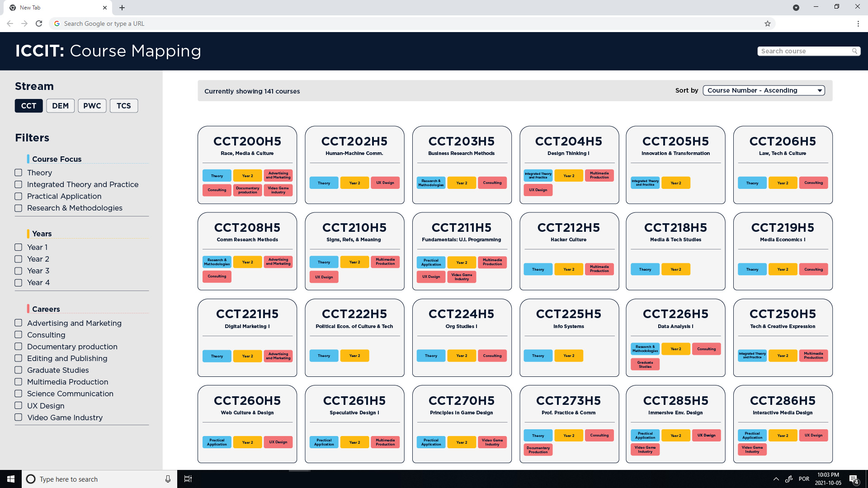The width and height of the screenshot is (868, 488).
Task: Open the Chrome three-dot menu
Action: pyautogui.click(x=858, y=23)
